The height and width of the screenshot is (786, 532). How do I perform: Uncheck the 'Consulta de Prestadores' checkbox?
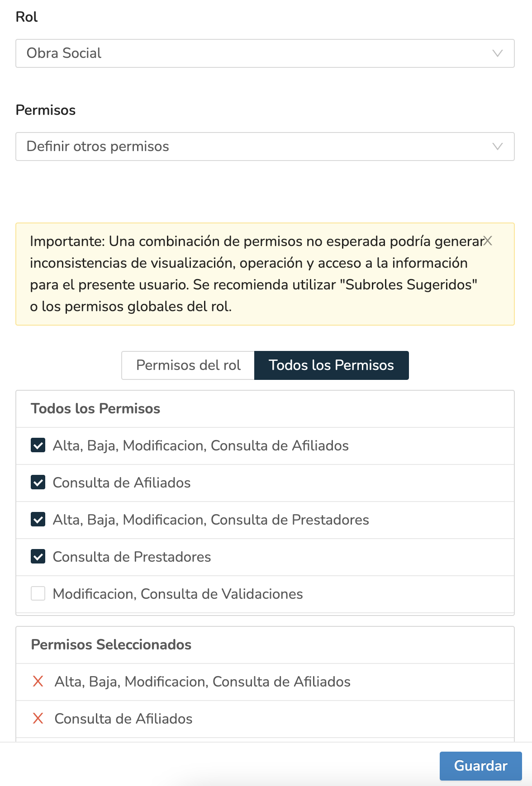click(38, 557)
